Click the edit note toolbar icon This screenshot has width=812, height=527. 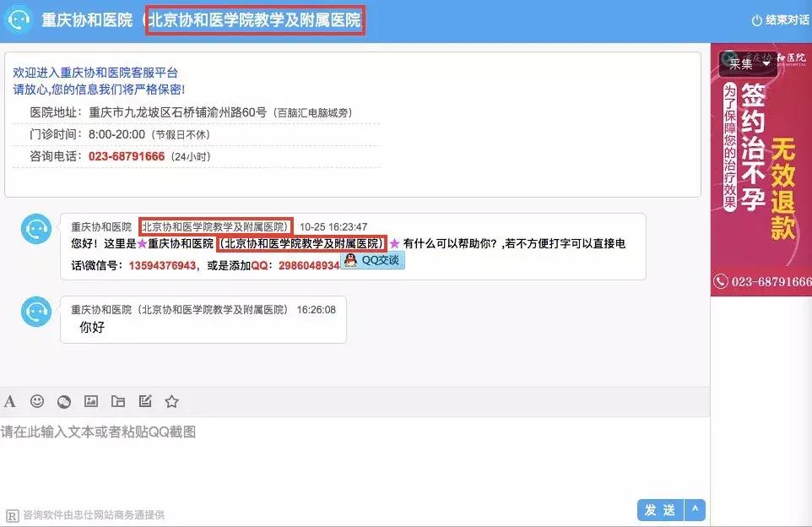point(146,401)
